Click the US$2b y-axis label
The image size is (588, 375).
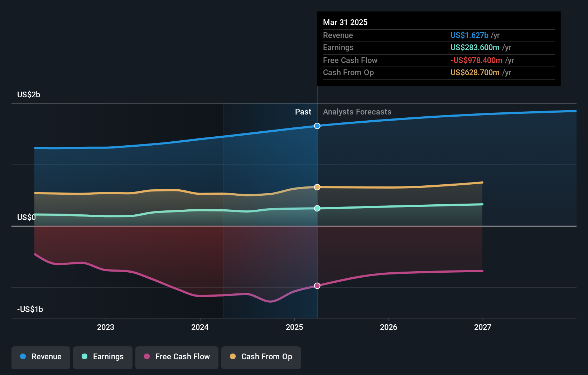point(29,94)
